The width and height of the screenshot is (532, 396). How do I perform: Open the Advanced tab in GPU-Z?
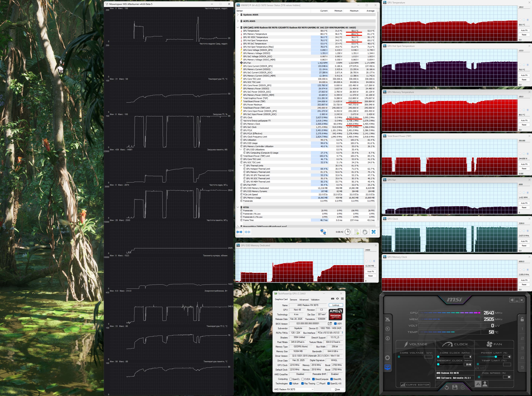[x=304, y=300]
